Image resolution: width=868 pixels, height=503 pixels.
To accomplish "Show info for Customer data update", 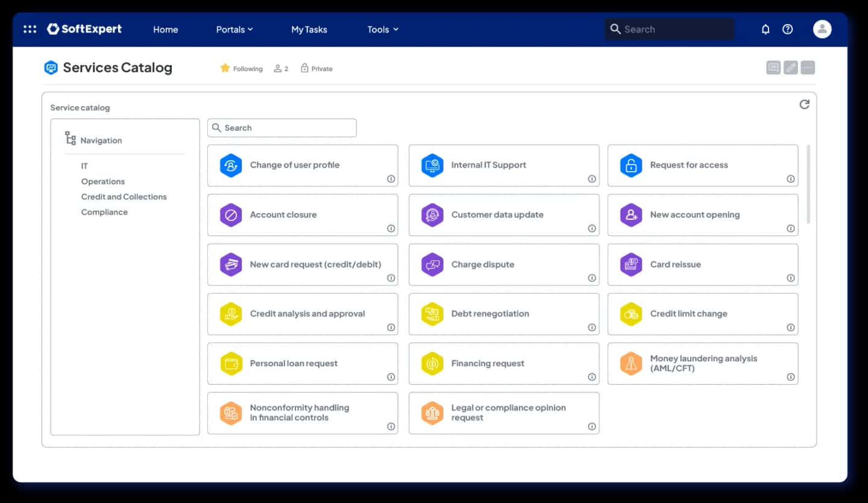I will (x=592, y=228).
